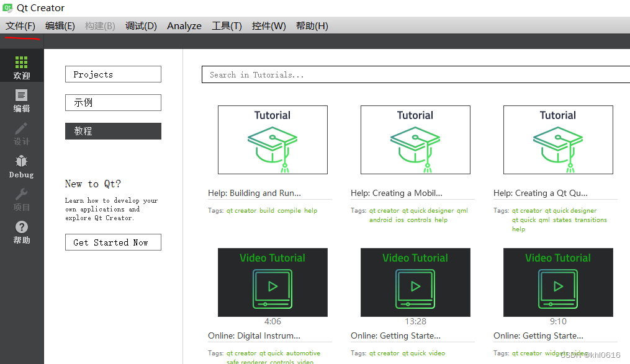
Task: Open the Creating a Mobile tutorial thumbnail
Action: [x=415, y=140]
